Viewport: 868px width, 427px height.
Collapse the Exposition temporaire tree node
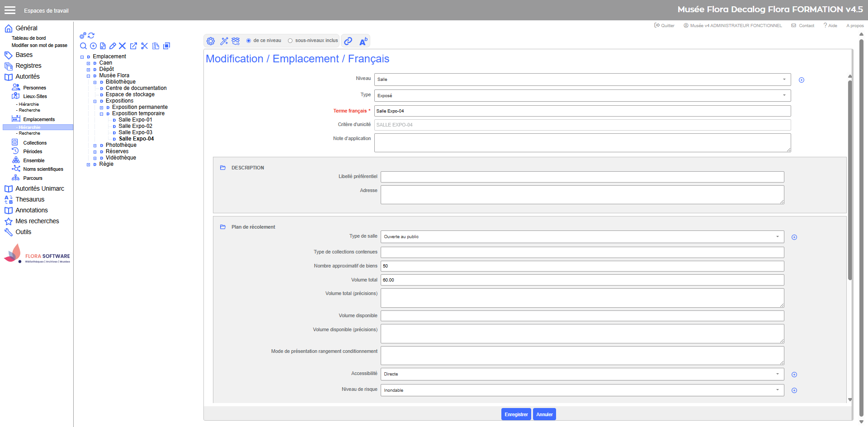coord(102,114)
